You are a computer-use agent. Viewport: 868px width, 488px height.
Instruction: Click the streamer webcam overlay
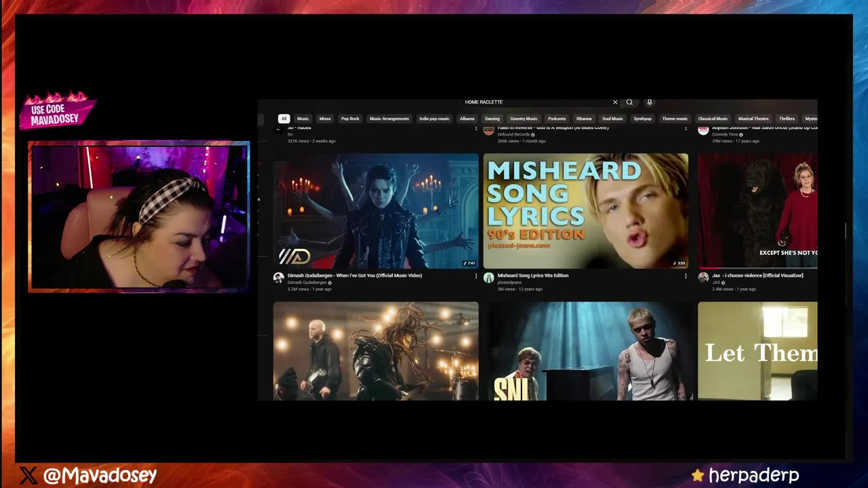[138, 217]
